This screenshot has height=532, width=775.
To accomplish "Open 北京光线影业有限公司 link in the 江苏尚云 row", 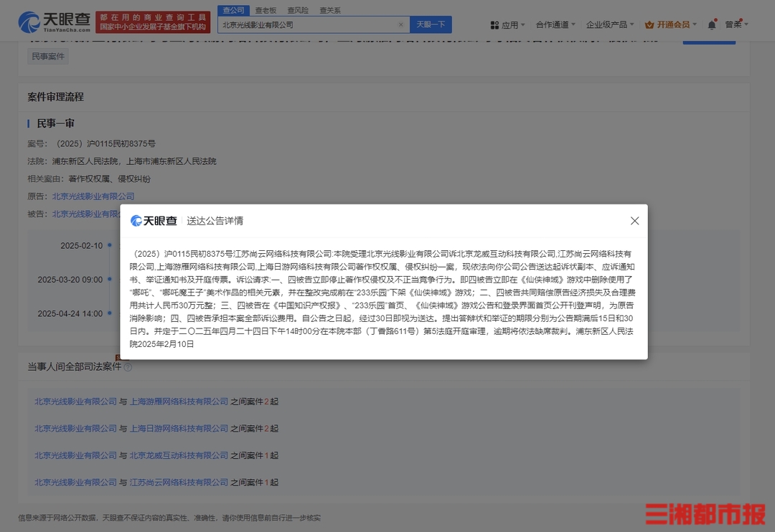I will pyautogui.click(x=75, y=482).
